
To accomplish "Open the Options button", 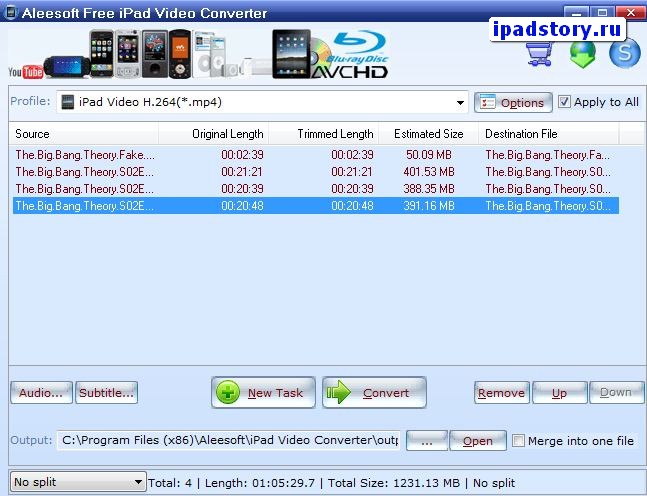I will click(513, 102).
